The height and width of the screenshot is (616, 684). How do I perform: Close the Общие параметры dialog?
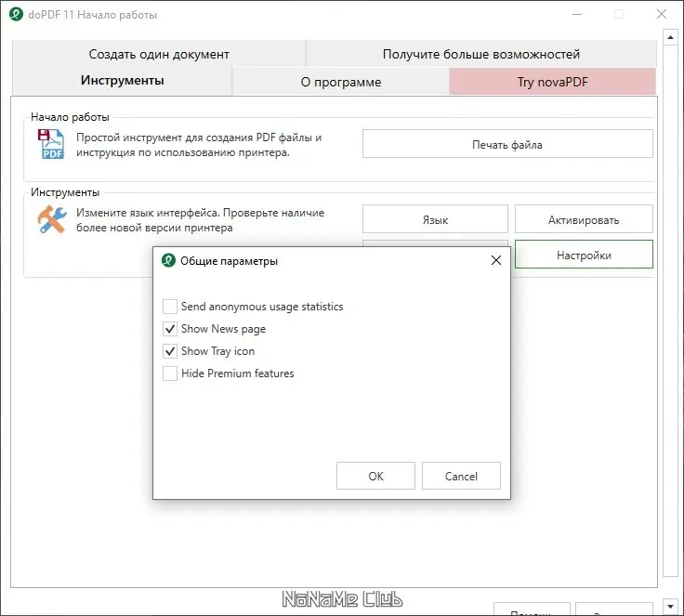[x=496, y=260]
